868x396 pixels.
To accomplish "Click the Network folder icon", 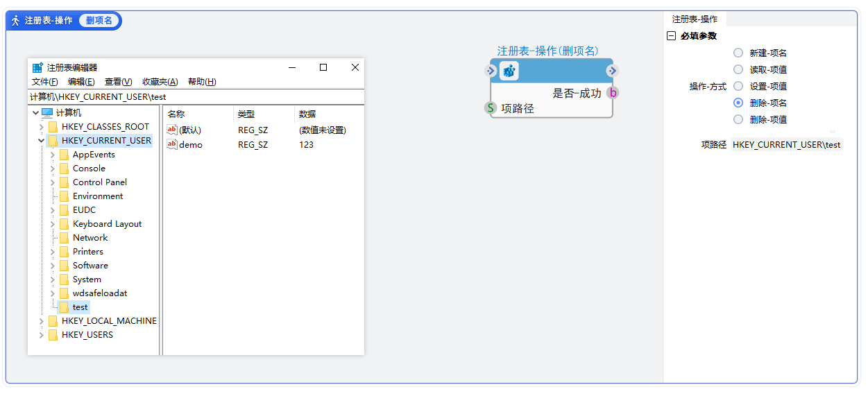I will (x=64, y=237).
